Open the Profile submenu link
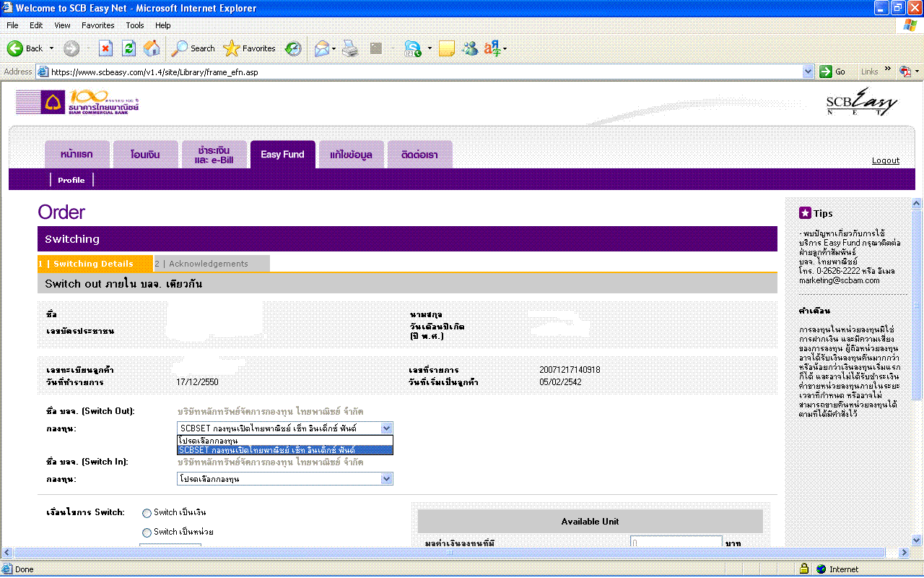Viewport: 924px width, 578px height. [71, 180]
